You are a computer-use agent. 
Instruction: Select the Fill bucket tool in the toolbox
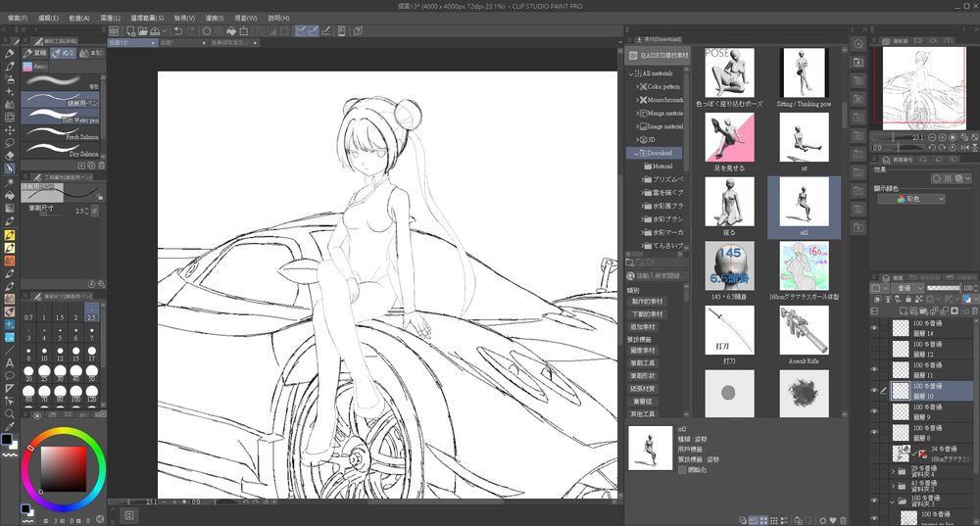[x=10, y=193]
